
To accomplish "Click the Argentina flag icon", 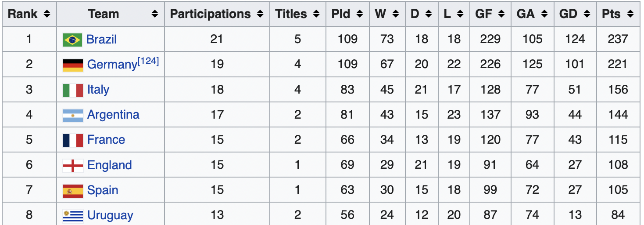I will 72,116.
